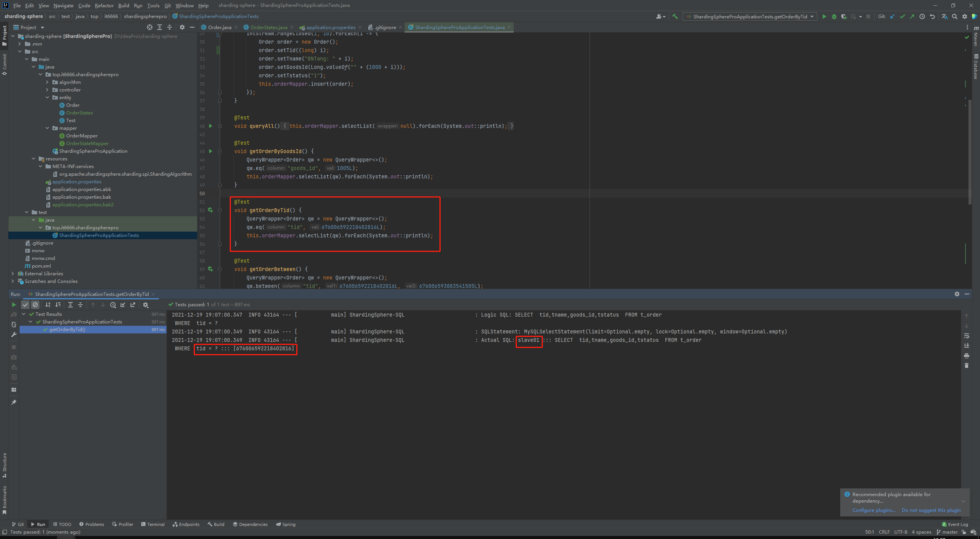This screenshot has height=539, width=980.
Task: Open the translate plugin icon
Action: coord(944,16)
